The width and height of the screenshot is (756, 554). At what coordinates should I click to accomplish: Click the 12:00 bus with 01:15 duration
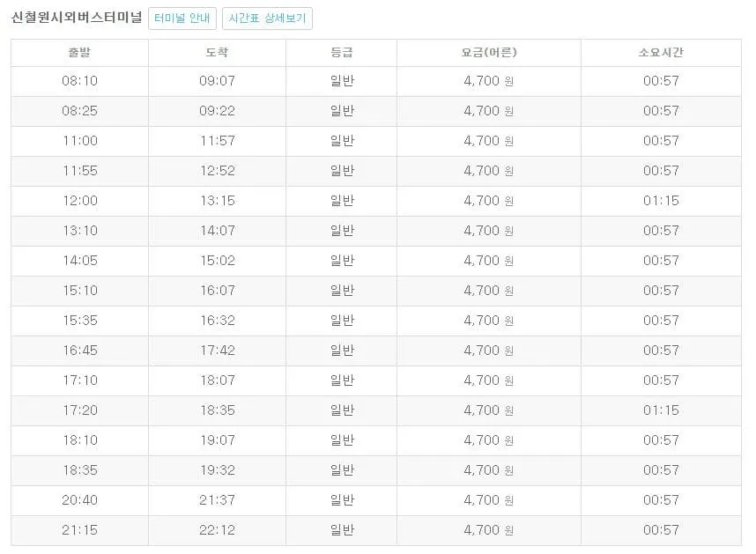[79, 200]
